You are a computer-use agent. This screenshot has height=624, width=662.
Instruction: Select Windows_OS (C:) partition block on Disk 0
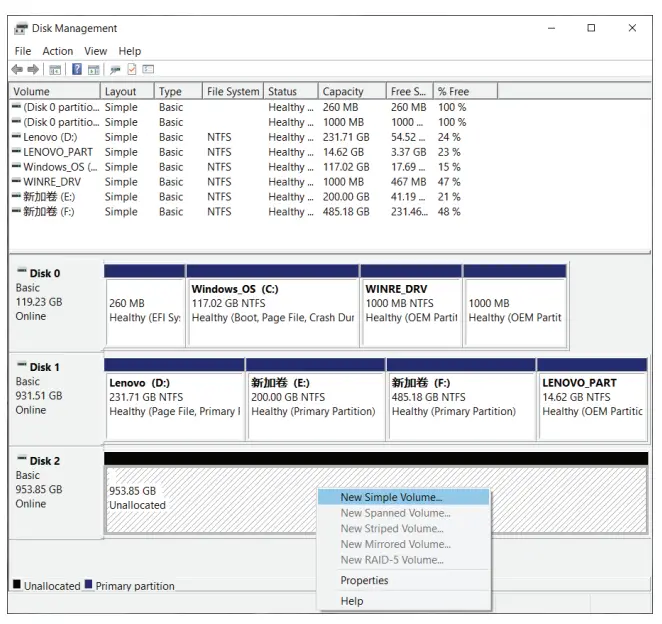[x=272, y=304]
